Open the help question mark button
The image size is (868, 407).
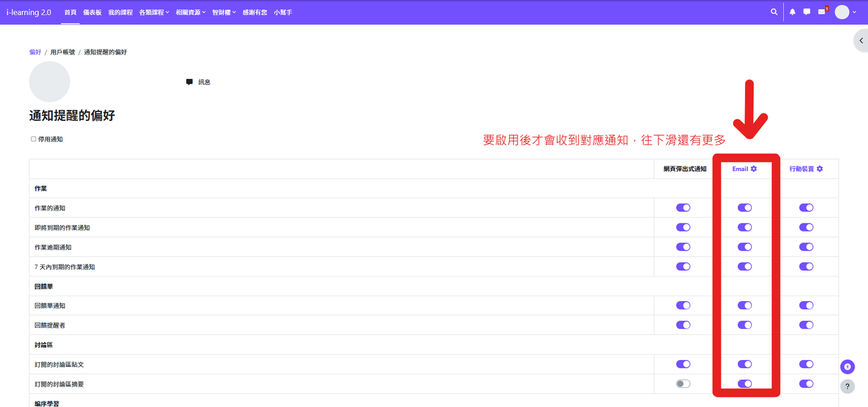tap(847, 387)
